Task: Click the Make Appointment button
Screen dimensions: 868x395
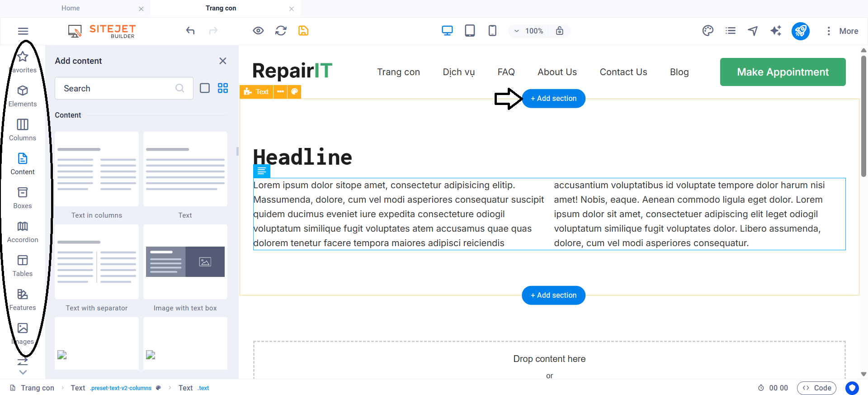Action: (x=783, y=72)
